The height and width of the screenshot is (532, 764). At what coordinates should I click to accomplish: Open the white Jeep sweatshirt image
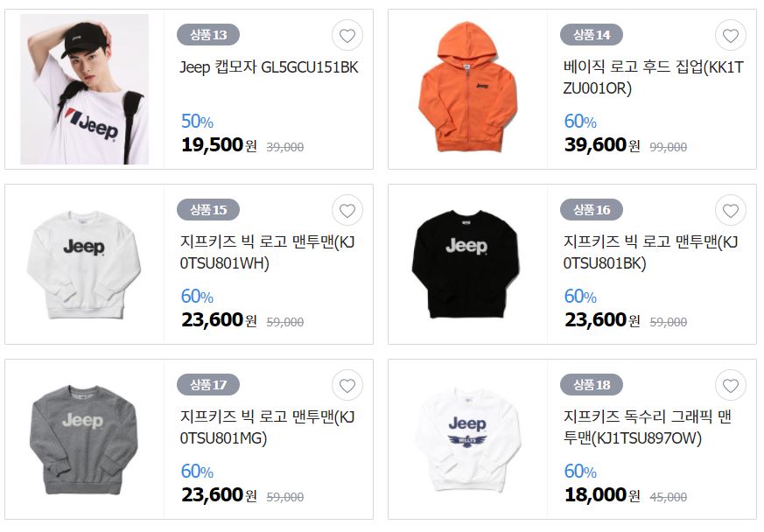(84, 264)
